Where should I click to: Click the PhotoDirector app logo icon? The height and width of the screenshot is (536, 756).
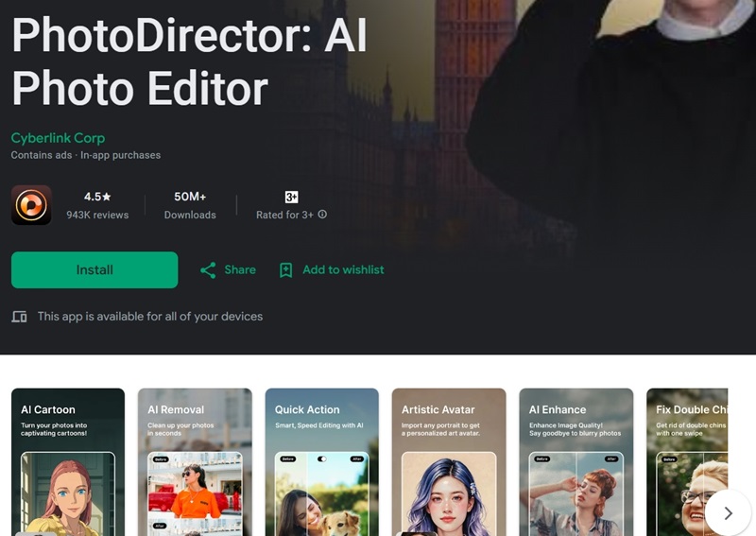pyautogui.click(x=31, y=205)
